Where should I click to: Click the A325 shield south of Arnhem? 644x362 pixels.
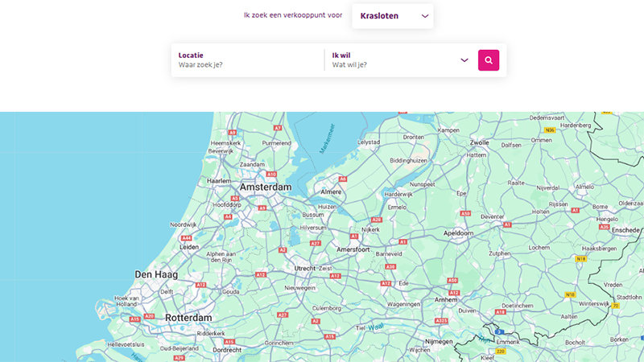[441, 321]
